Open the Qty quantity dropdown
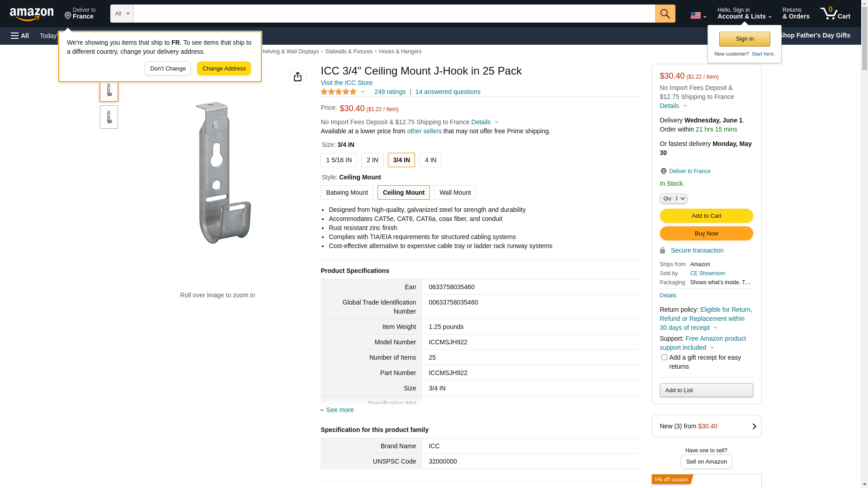Image resolution: width=868 pixels, height=488 pixels. coord(674,198)
